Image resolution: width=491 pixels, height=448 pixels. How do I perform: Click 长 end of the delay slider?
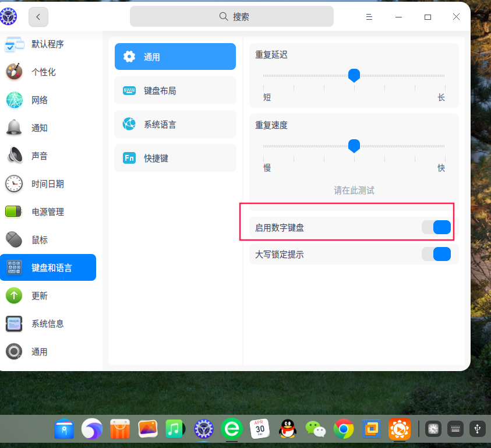coord(441,97)
